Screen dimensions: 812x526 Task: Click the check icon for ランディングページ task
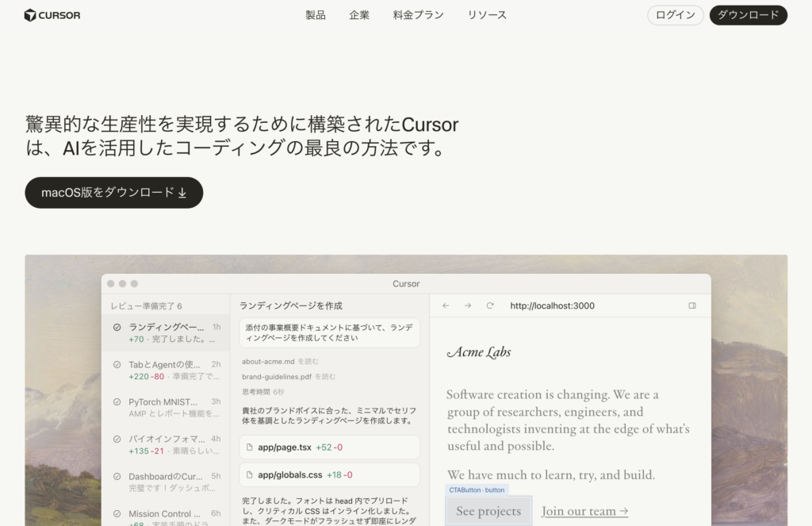point(117,327)
